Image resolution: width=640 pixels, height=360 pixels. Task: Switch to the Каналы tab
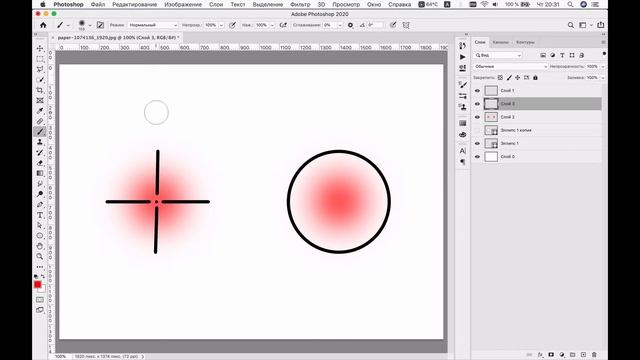[x=500, y=42]
